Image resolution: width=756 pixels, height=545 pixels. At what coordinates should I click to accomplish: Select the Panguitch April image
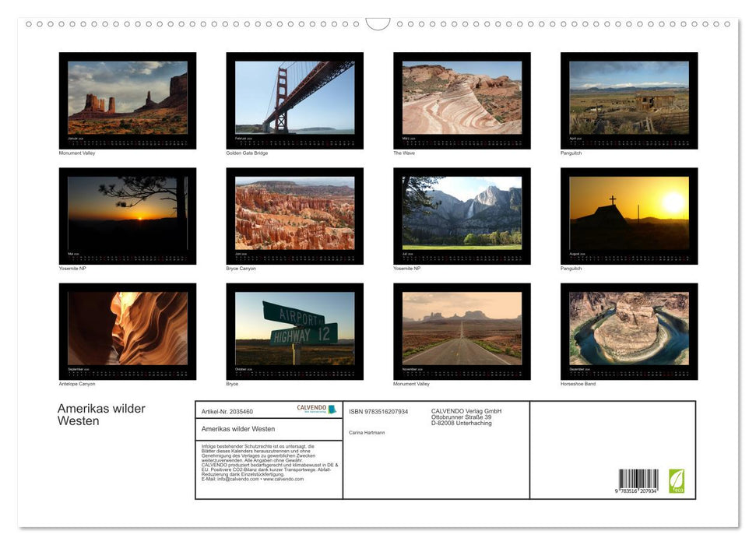(629, 99)
